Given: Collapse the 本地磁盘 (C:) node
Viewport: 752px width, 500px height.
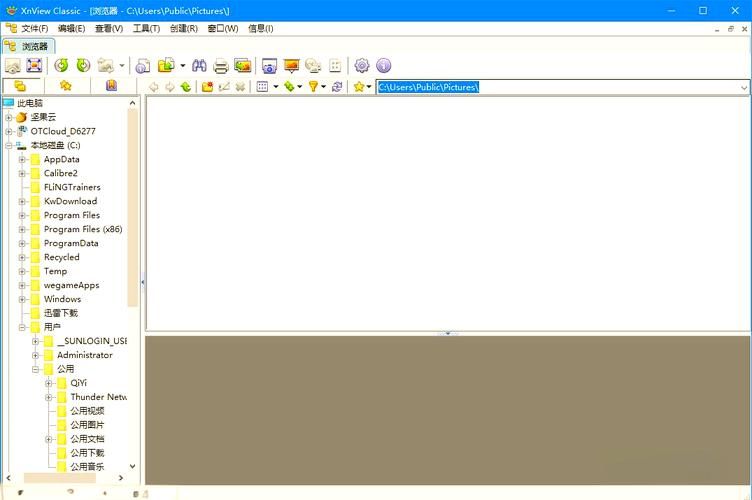Looking at the screenshot, I should pos(9,146).
